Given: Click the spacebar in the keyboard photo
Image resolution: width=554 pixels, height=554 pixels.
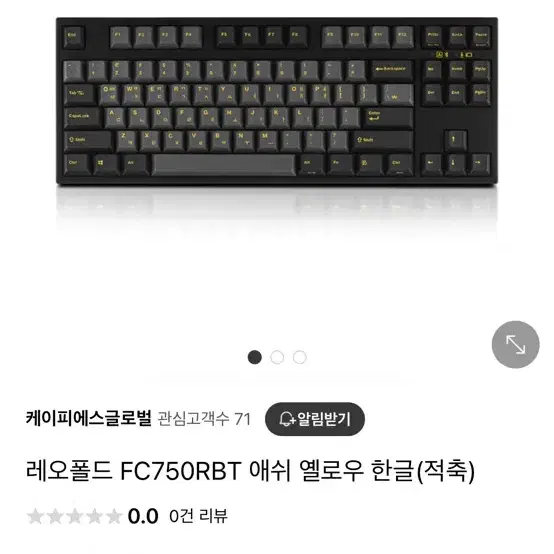Looking at the screenshot, I should (224, 165).
